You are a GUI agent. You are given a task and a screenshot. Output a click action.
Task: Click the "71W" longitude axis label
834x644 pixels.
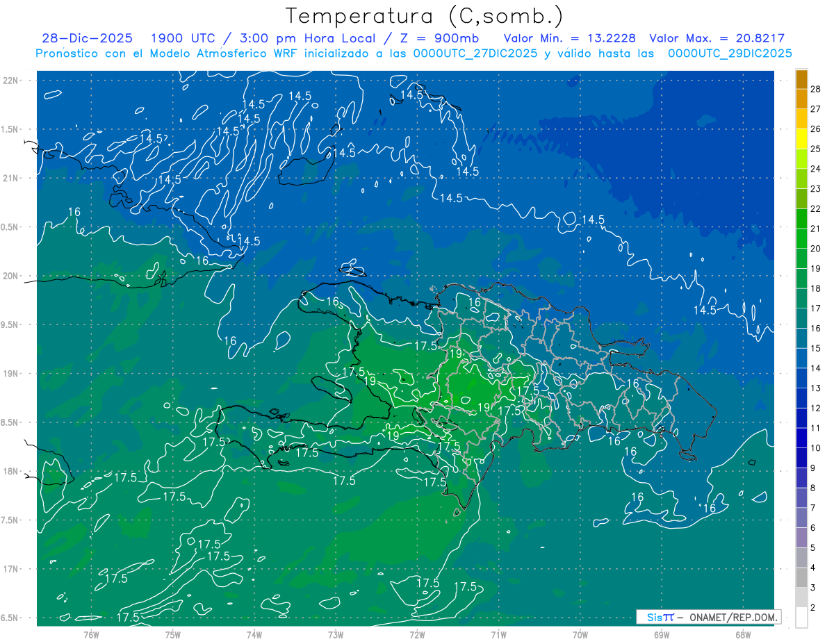(498, 635)
